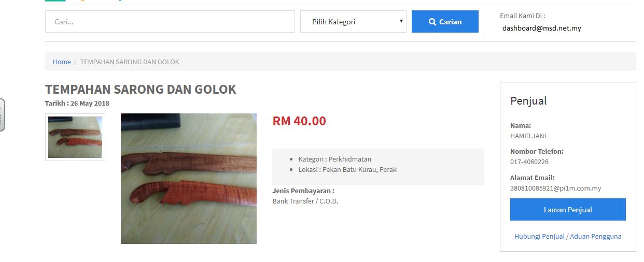Open the Pilih Kategori dropdown
Viewport: 644px width, 262px height.
pyautogui.click(x=353, y=22)
